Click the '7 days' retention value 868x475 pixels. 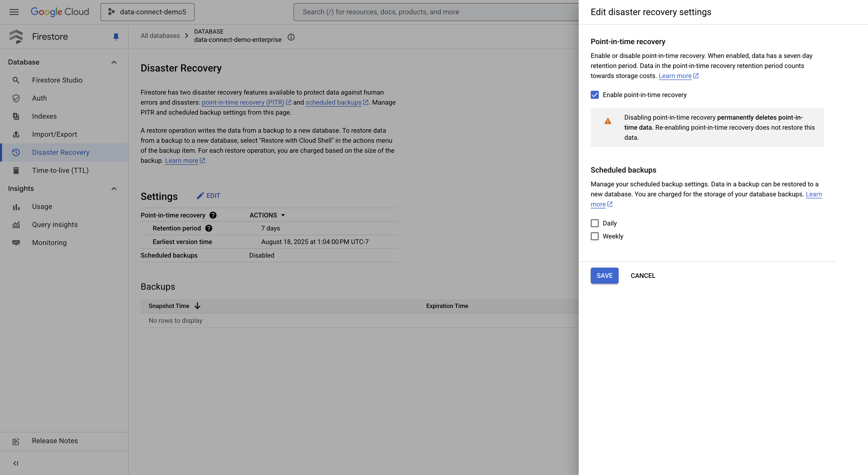tap(271, 228)
